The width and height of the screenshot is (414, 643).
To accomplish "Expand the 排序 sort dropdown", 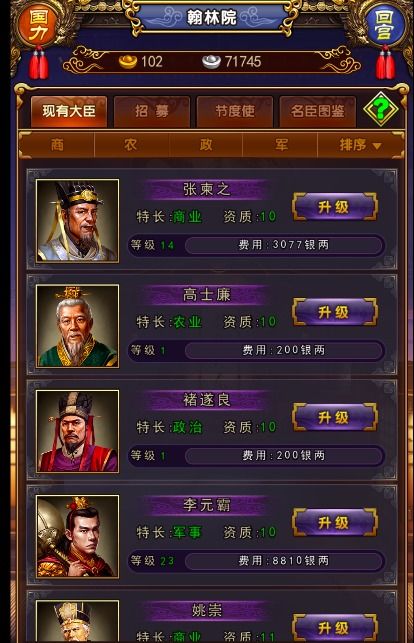I will 361,145.
